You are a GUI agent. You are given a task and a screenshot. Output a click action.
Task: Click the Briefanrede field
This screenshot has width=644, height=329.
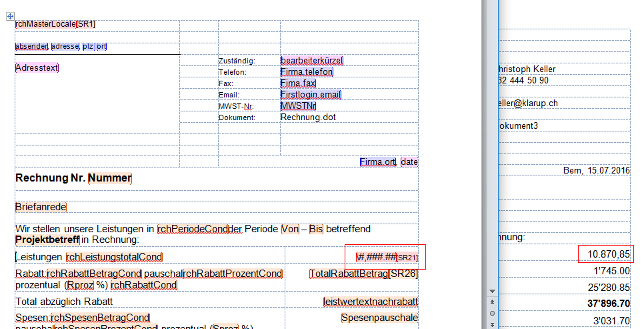point(41,208)
